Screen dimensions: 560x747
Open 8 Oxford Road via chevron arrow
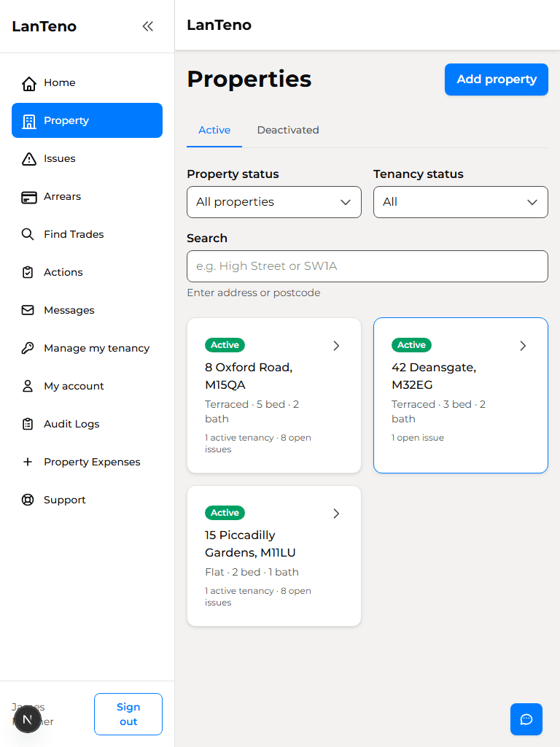[336, 345]
